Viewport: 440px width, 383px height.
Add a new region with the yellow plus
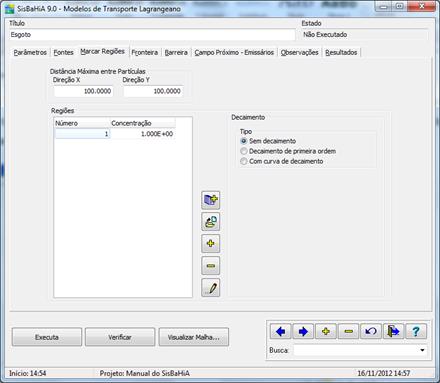point(211,244)
